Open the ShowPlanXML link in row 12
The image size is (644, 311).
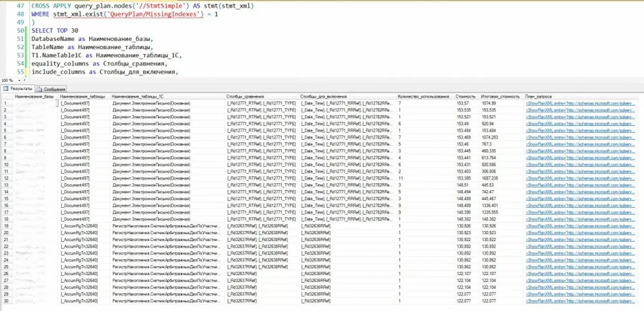580,178
